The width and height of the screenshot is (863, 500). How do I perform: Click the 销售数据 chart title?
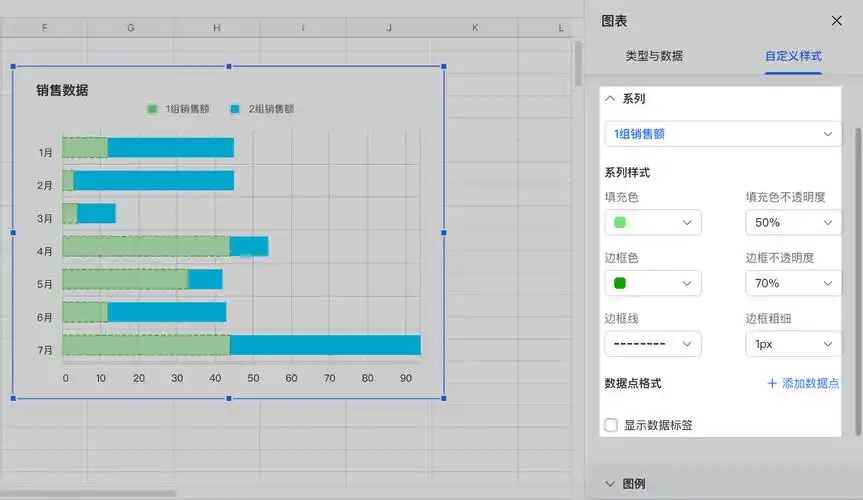tap(62, 90)
